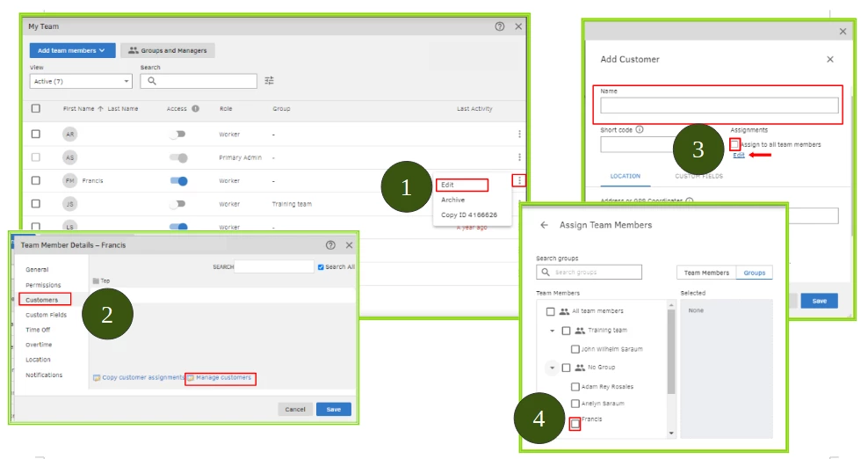
Task: Choose Copy ID 4166626 menu entry
Action: [x=469, y=215]
